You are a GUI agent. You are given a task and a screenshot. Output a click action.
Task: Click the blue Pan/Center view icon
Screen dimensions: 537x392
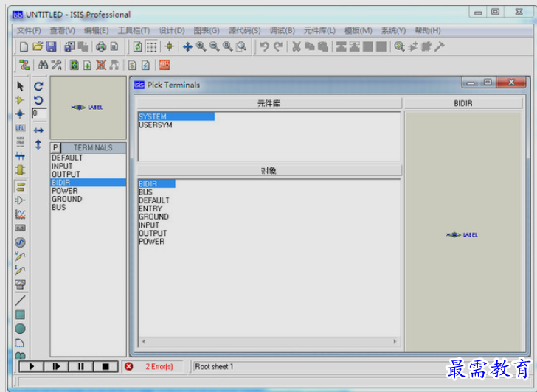(187, 46)
